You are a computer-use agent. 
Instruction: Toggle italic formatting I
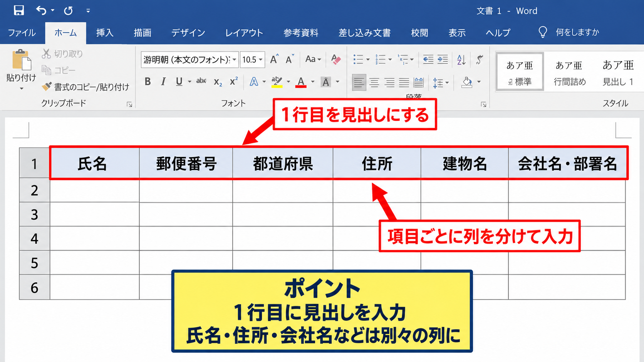[163, 82]
